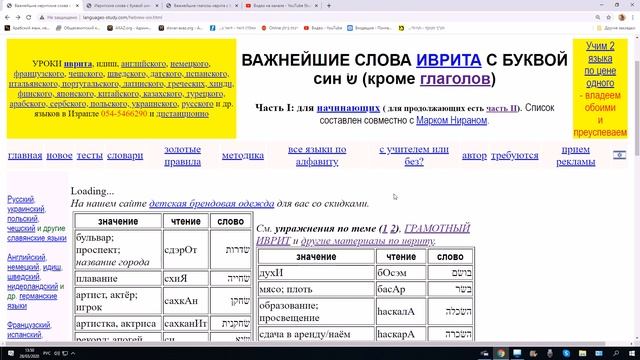Open the ИВРИТА link in heading

click(449, 60)
